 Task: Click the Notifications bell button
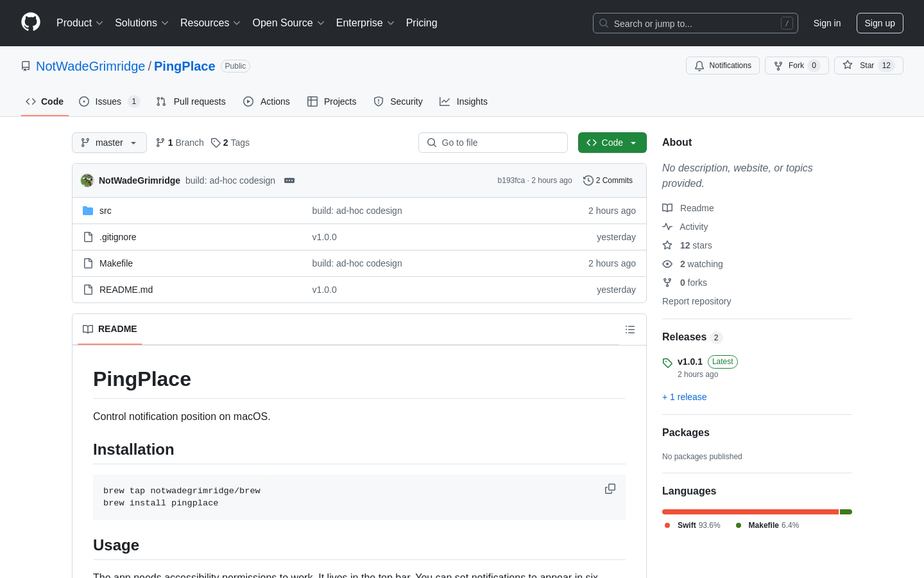[723, 66]
